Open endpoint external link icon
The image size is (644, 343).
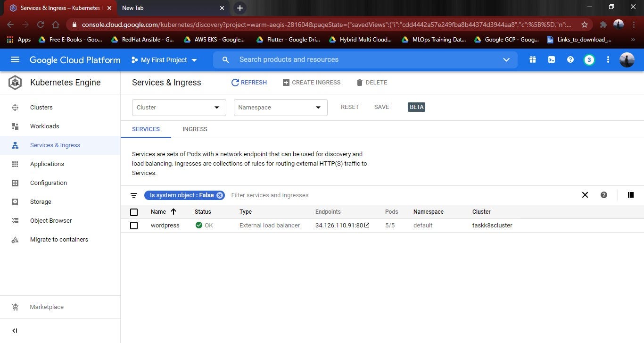367,225
